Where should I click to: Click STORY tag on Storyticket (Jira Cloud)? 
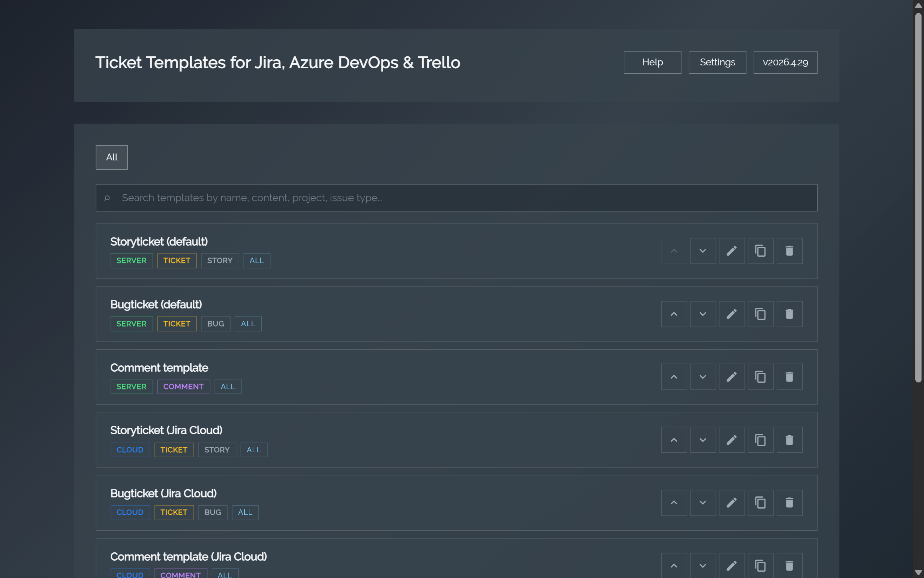[x=217, y=450]
